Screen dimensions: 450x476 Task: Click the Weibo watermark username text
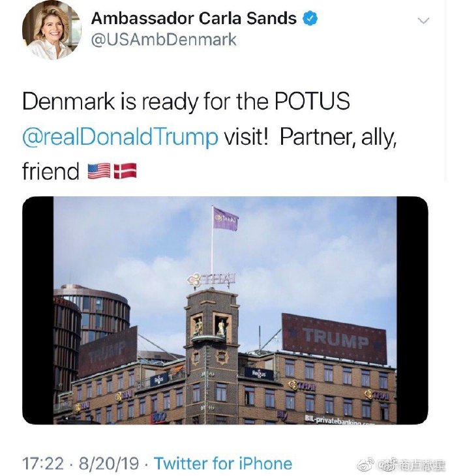pyautogui.click(x=410, y=464)
